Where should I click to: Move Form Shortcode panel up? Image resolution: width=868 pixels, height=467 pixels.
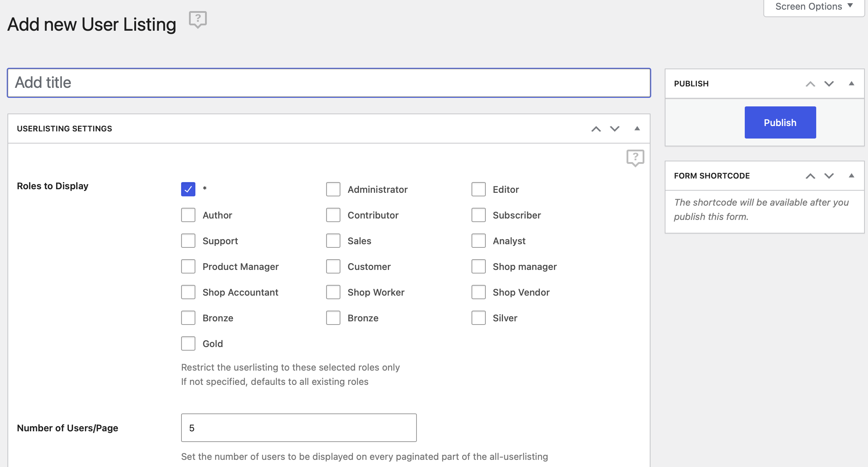[x=810, y=176]
